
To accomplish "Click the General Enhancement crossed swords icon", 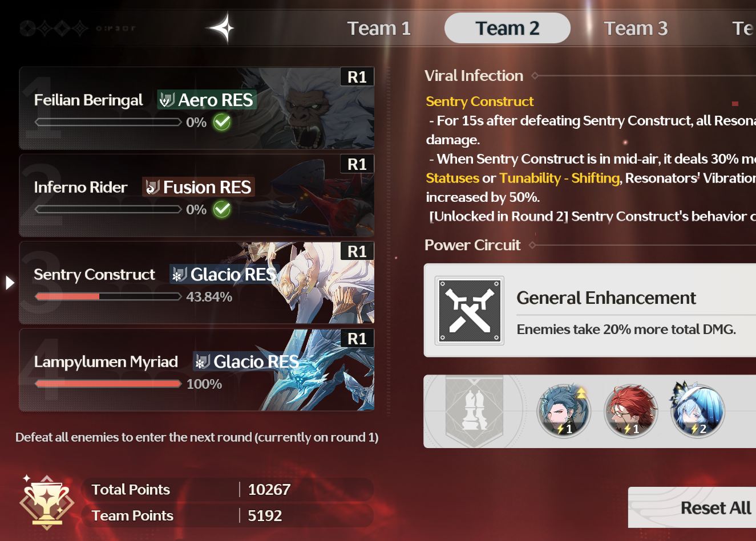I will (x=470, y=311).
